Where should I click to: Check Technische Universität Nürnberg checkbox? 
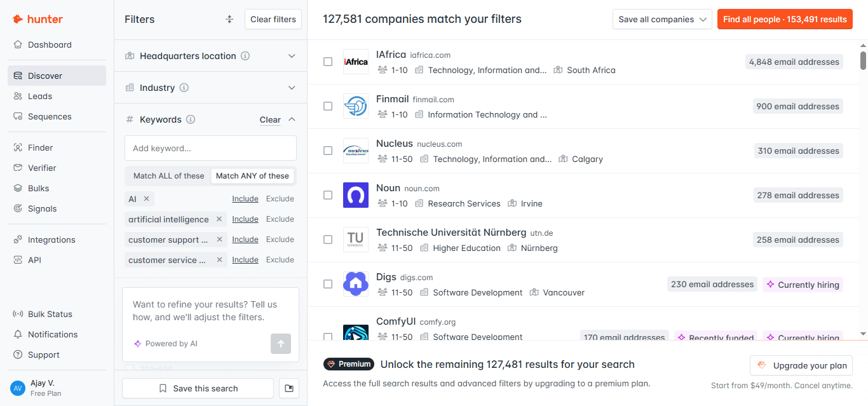[328, 240]
